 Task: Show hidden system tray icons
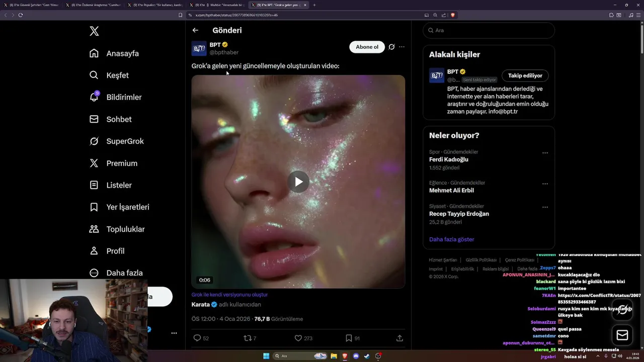coord(598,356)
